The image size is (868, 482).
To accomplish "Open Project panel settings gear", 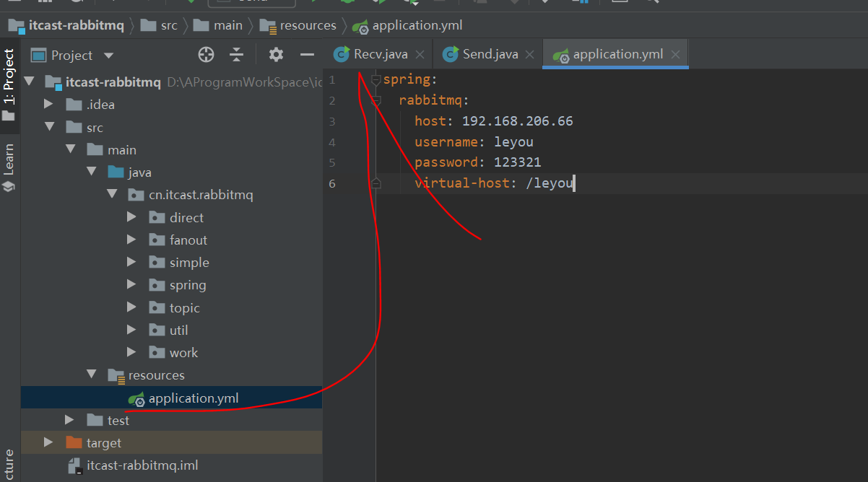I will 276,55.
